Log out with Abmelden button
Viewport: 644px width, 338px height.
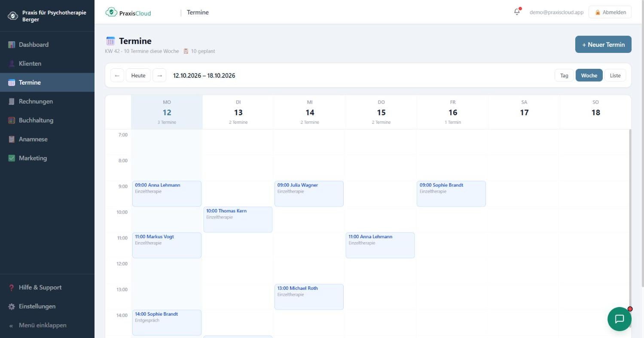[610, 12]
